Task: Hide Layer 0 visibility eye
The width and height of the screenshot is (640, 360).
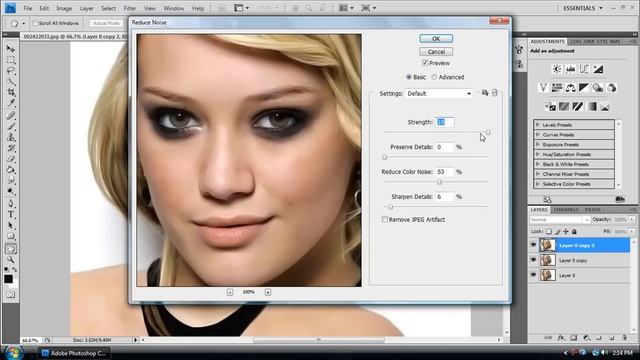Action: (533, 275)
